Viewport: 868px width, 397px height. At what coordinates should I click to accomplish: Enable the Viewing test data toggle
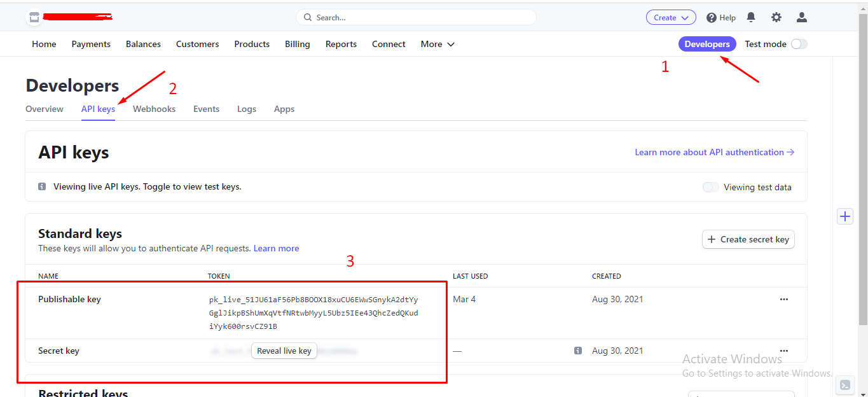710,187
